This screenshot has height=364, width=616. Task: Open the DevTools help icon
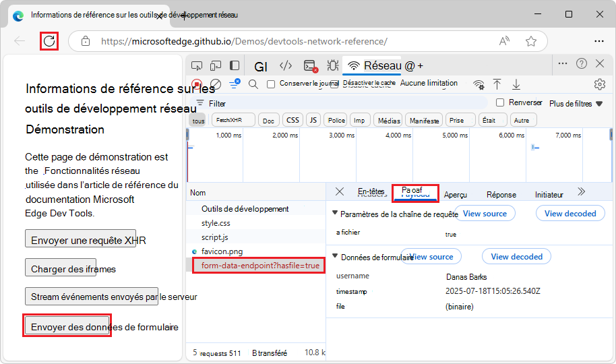pyautogui.click(x=582, y=63)
